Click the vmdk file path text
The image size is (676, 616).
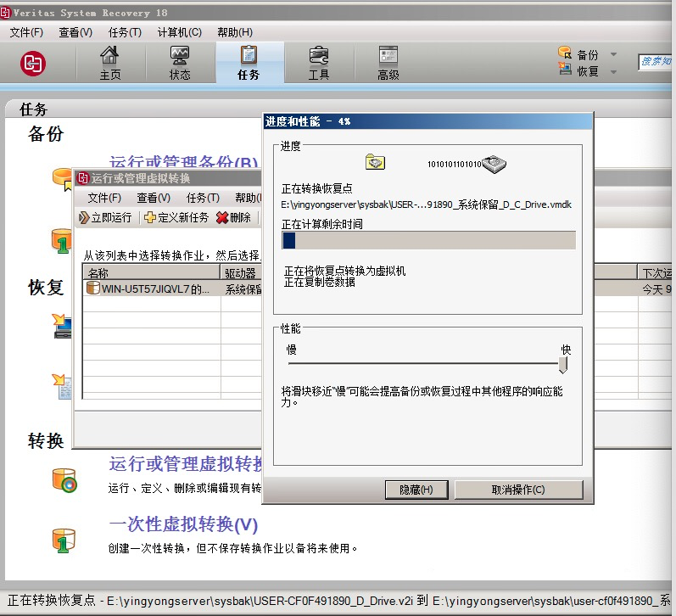click(x=426, y=204)
